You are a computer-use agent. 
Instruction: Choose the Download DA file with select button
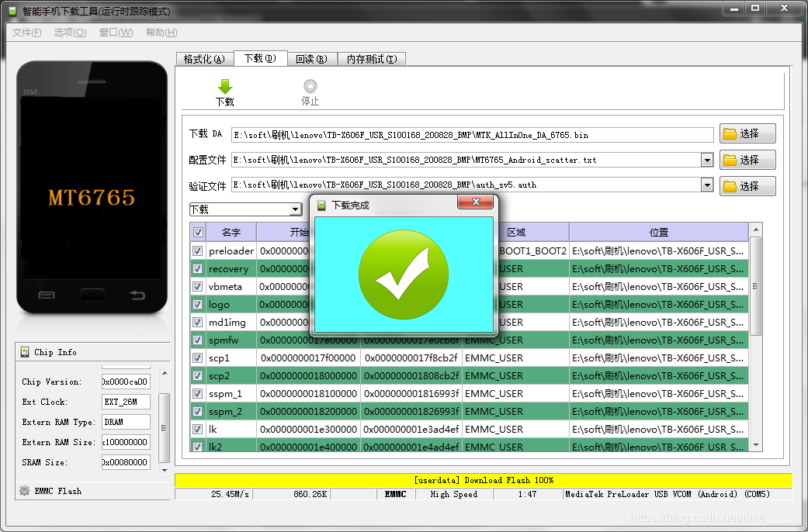point(747,134)
